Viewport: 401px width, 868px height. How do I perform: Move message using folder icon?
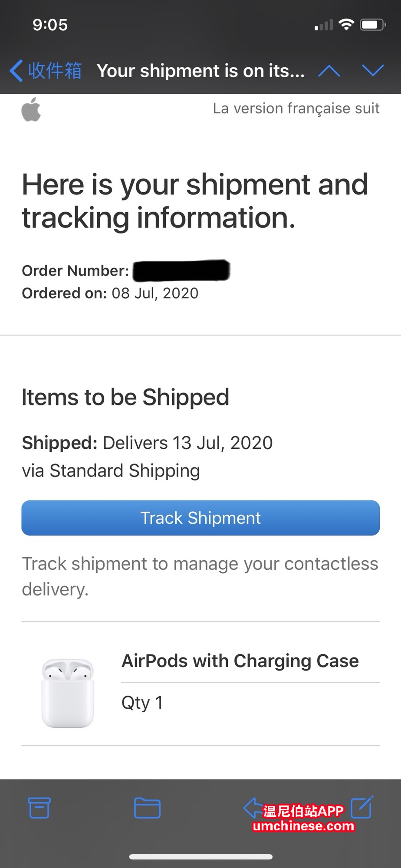coord(147,808)
